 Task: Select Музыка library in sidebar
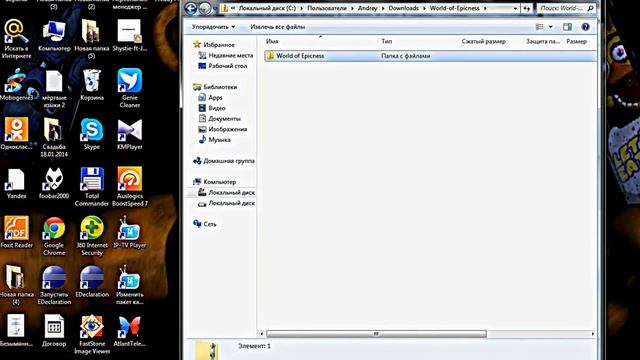tap(215, 140)
